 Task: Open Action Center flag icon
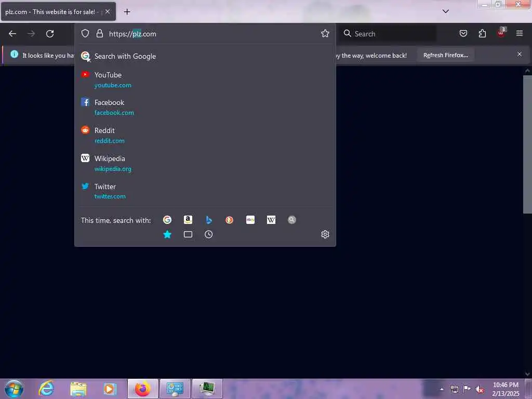click(x=467, y=389)
